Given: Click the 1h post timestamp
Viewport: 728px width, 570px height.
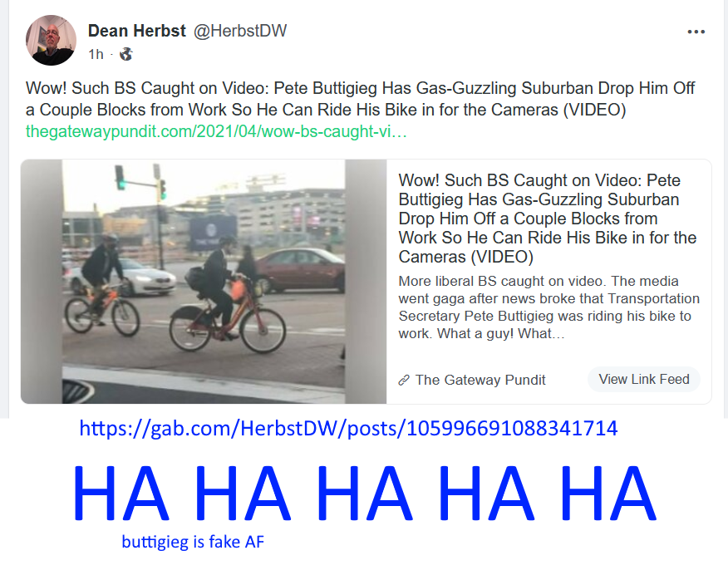Looking at the screenshot, I should click(x=96, y=54).
